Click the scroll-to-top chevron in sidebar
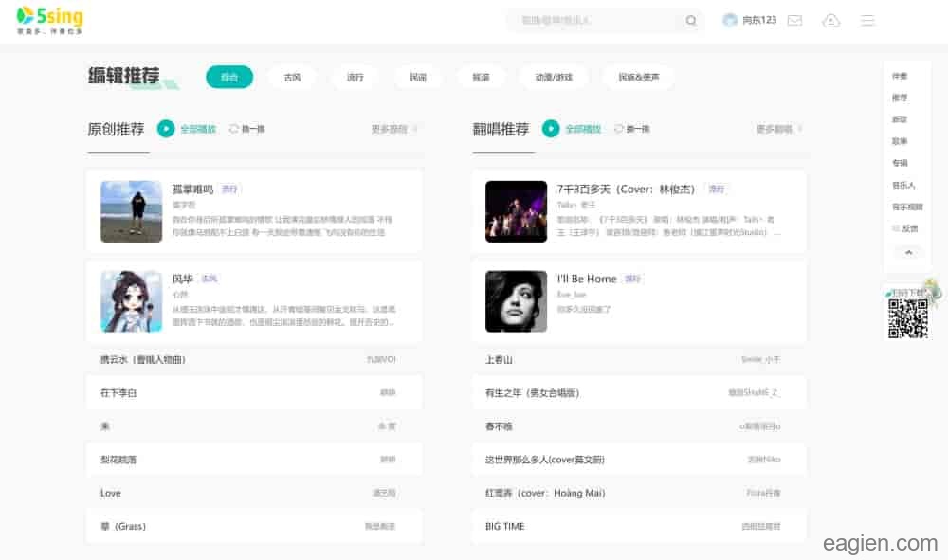The width and height of the screenshot is (948, 560). click(909, 253)
